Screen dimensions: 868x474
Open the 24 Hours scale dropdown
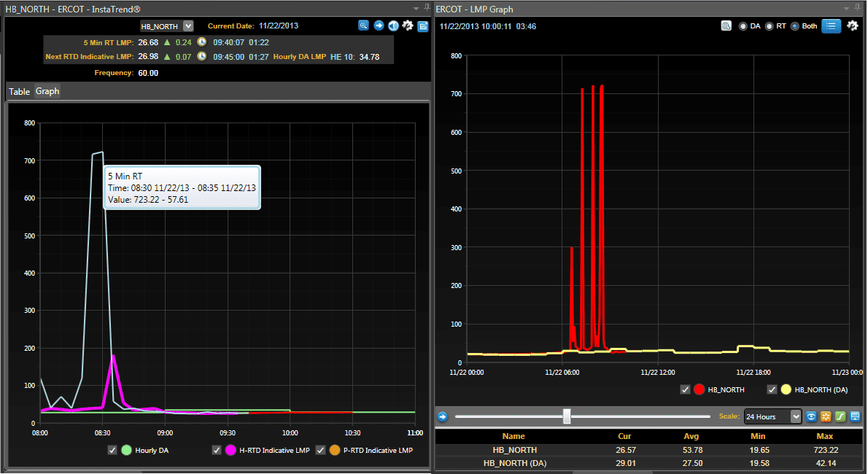point(796,416)
